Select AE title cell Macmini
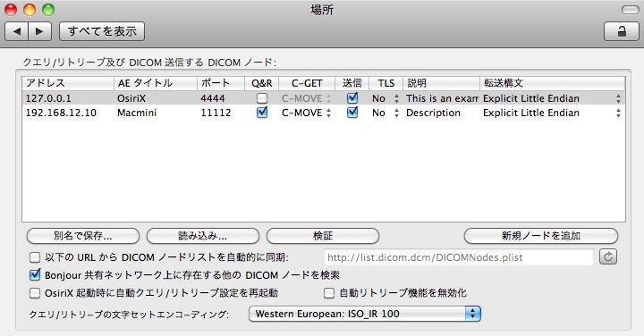 (137, 113)
